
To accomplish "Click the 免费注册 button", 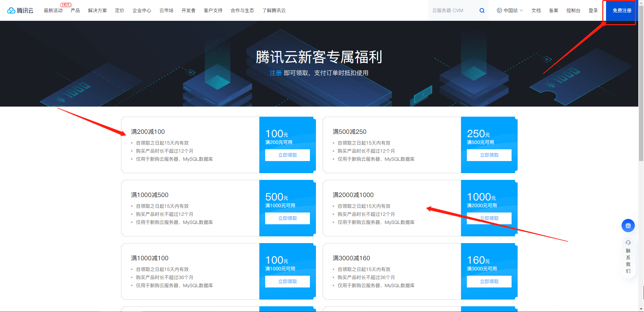I will pos(622,10).
